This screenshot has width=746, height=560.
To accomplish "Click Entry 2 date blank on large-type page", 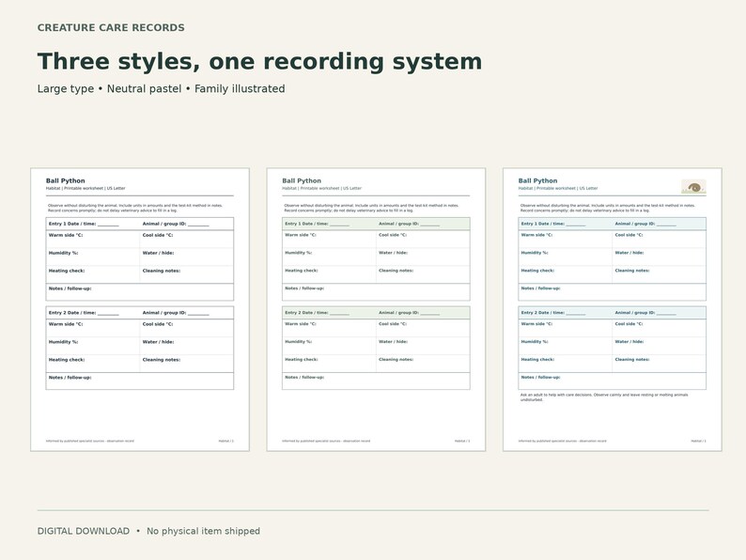I will click(108, 314).
